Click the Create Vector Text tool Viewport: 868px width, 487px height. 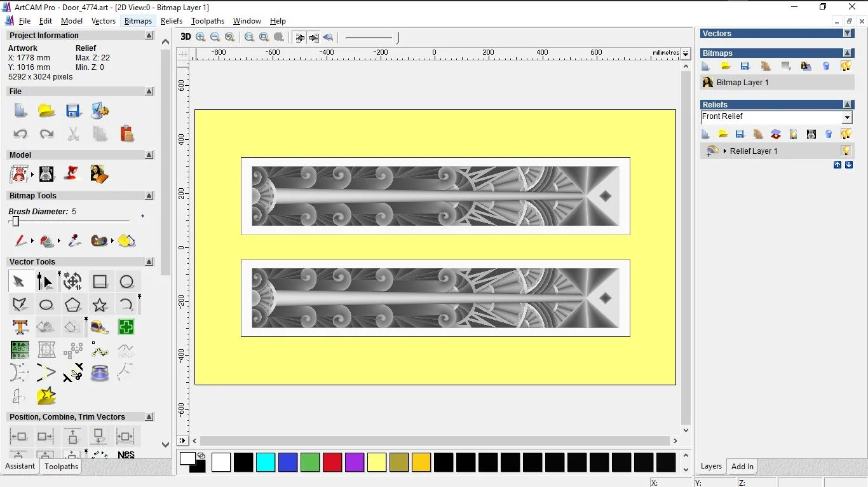(20, 327)
